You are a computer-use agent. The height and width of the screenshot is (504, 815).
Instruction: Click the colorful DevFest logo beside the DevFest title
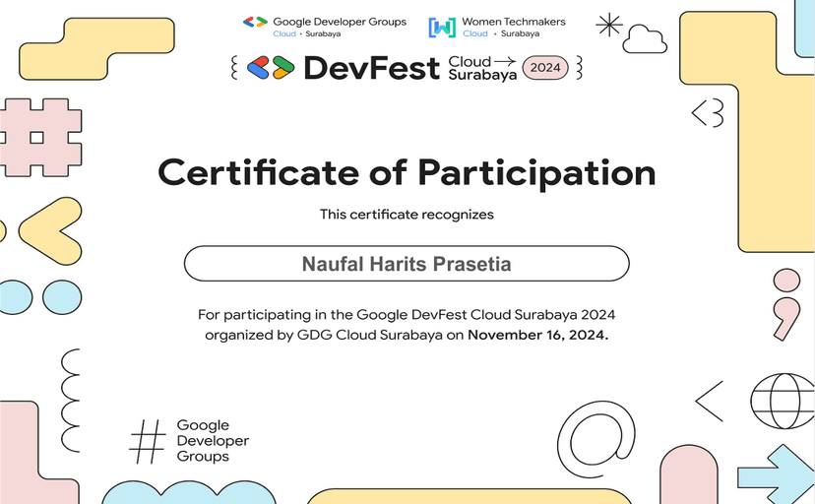[271, 68]
